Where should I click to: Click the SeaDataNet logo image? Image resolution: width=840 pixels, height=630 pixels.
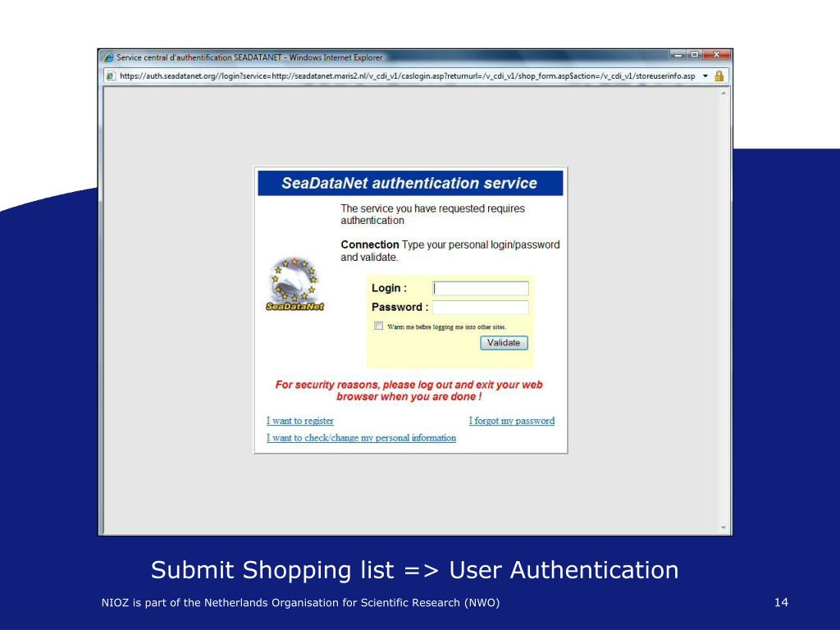coord(294,284)
